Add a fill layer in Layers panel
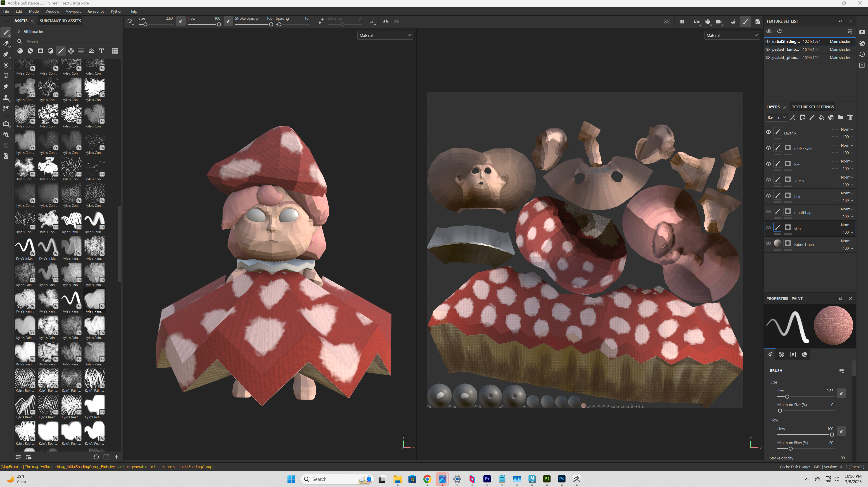 tap(821, 118)
